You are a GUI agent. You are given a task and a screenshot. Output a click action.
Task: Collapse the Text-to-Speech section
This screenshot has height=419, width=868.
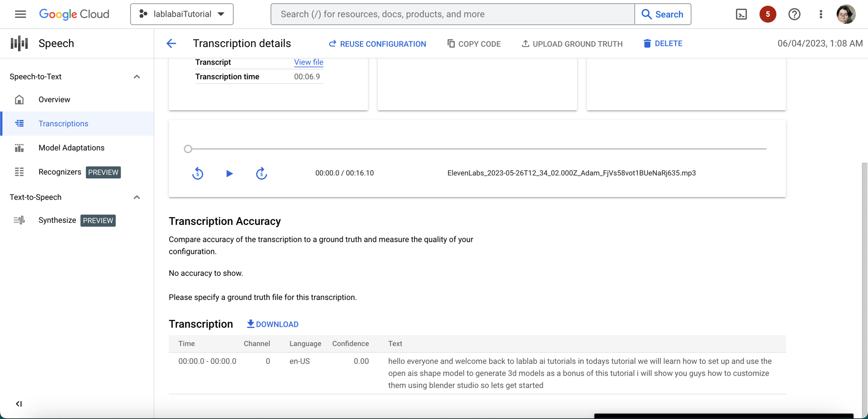(137, 197)
